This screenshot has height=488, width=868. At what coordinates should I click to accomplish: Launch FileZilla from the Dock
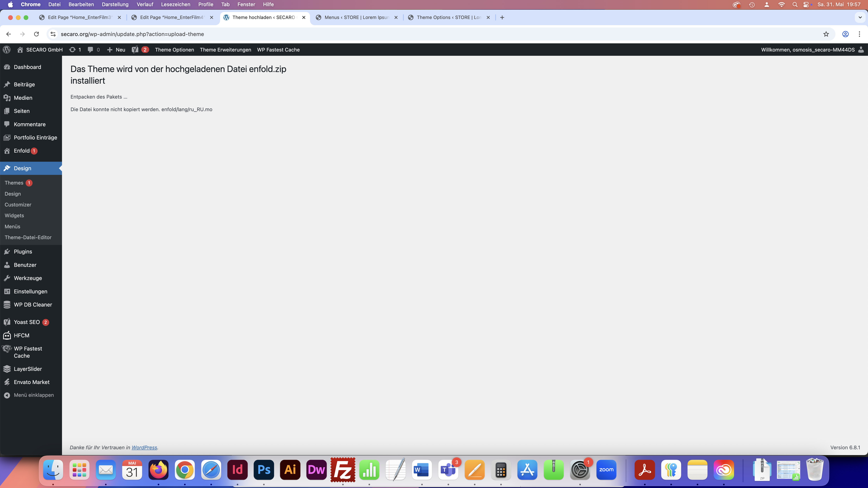[343, 469]
